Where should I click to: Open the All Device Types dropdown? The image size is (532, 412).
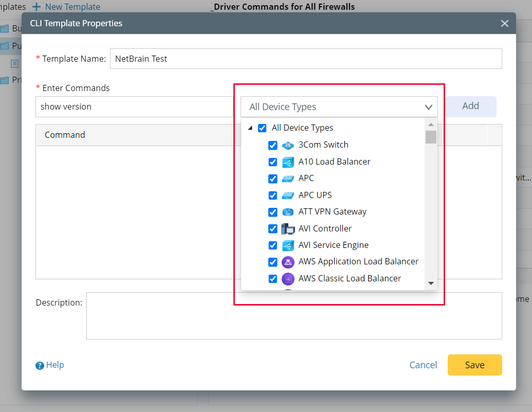point(429,106)
